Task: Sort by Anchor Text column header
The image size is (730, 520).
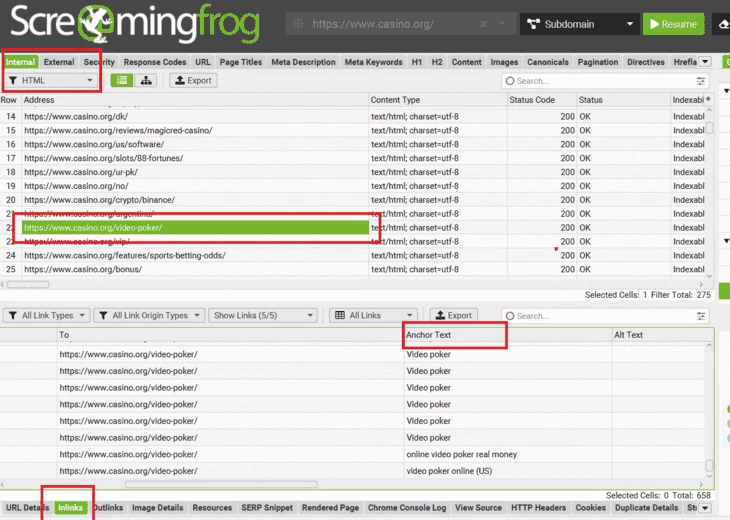Action: point(507,335)
